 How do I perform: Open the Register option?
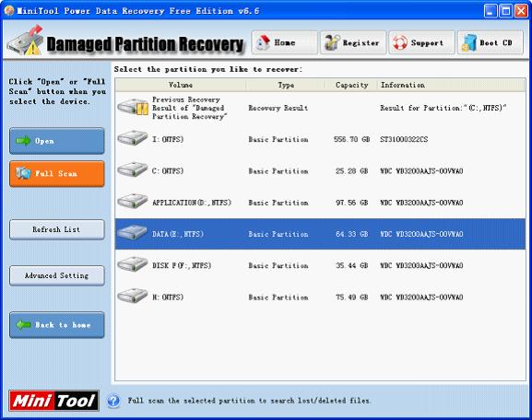tap(353, 42)
